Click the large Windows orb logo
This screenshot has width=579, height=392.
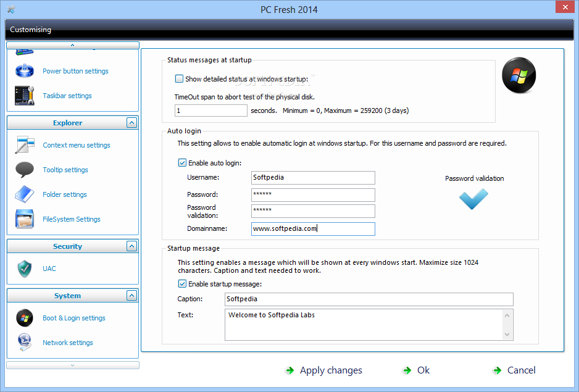(519, 75)
